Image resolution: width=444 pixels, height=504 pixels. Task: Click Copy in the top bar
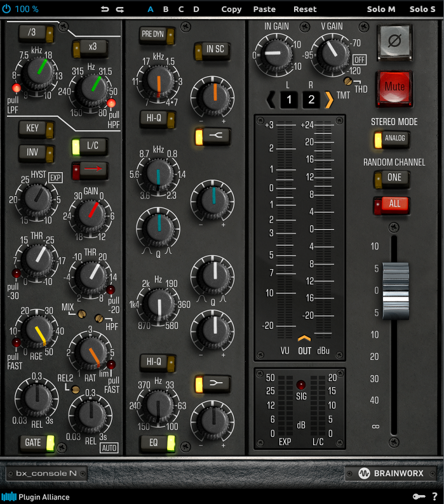point(231,10)
